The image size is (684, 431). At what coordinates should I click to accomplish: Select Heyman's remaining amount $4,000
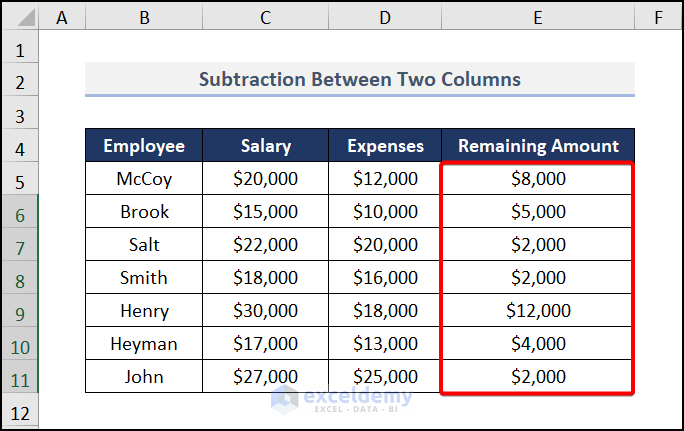point(538,344)
